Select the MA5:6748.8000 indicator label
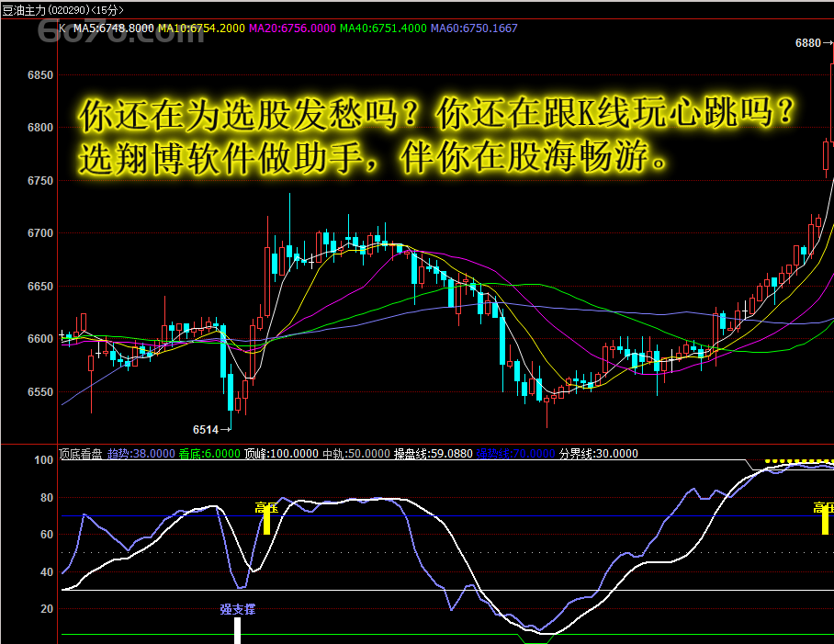Screen dimensions: 834x644 point(113,28)
